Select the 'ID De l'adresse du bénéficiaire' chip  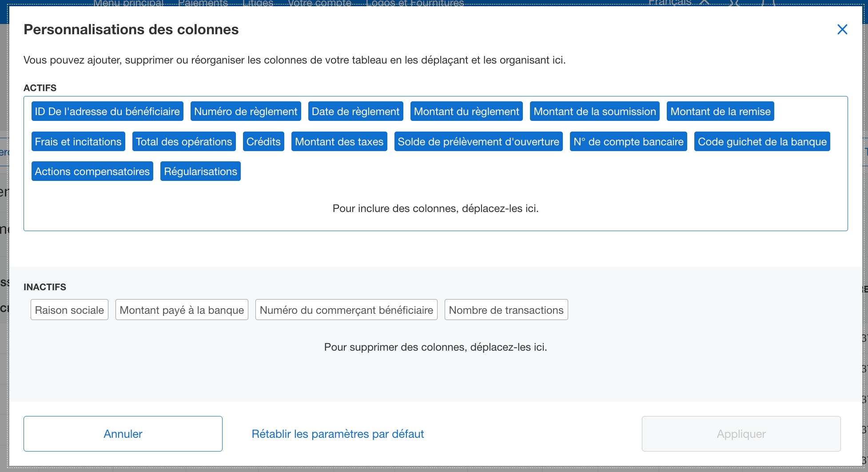(x=107, y=112)
